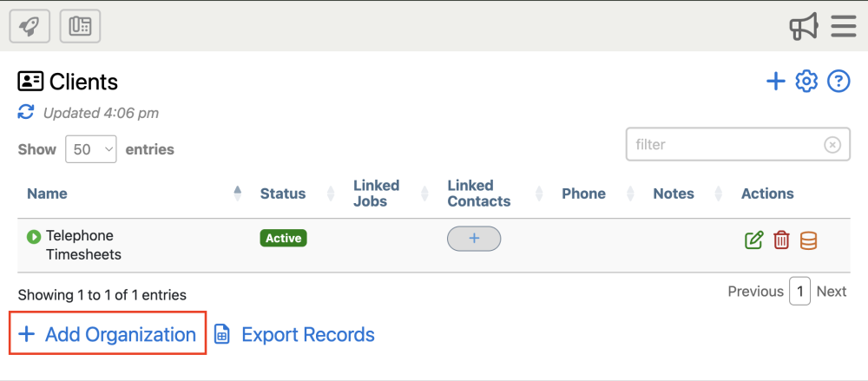Edit the Telephone Timesheets client
The width and height of the screenshot is (868, 381).
(754, 240)
